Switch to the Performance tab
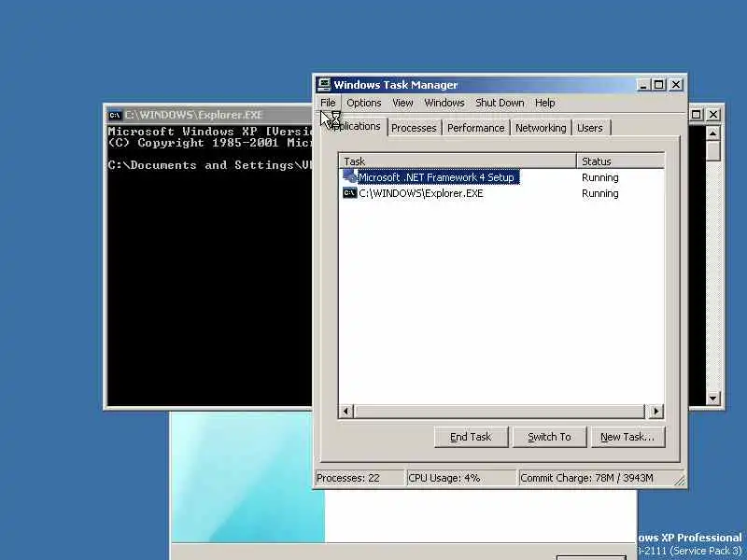747x560 pixels. pos(475,128)
